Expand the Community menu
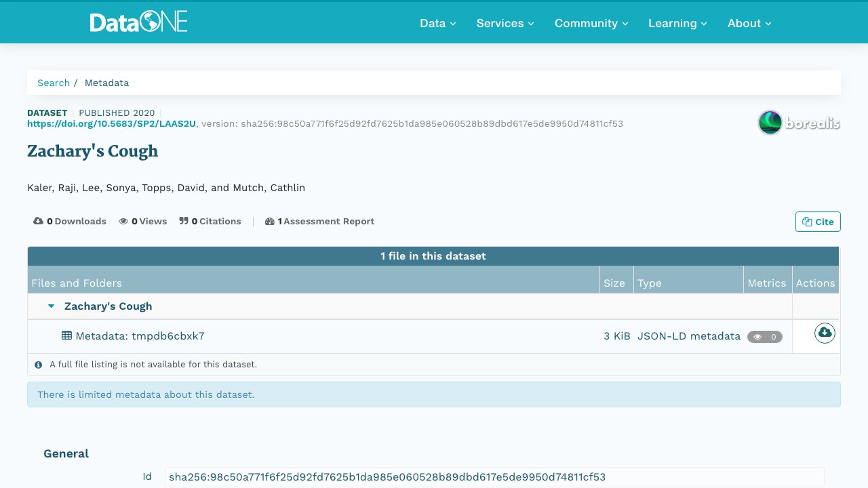The height and width of the screenshot is (488, 868). click(x=591, y=23)
